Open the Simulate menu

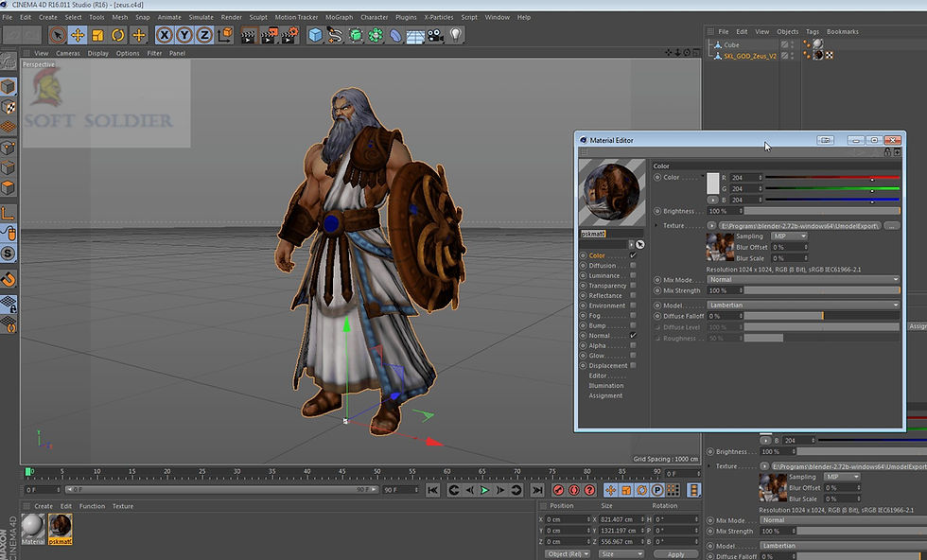[201, 17]
